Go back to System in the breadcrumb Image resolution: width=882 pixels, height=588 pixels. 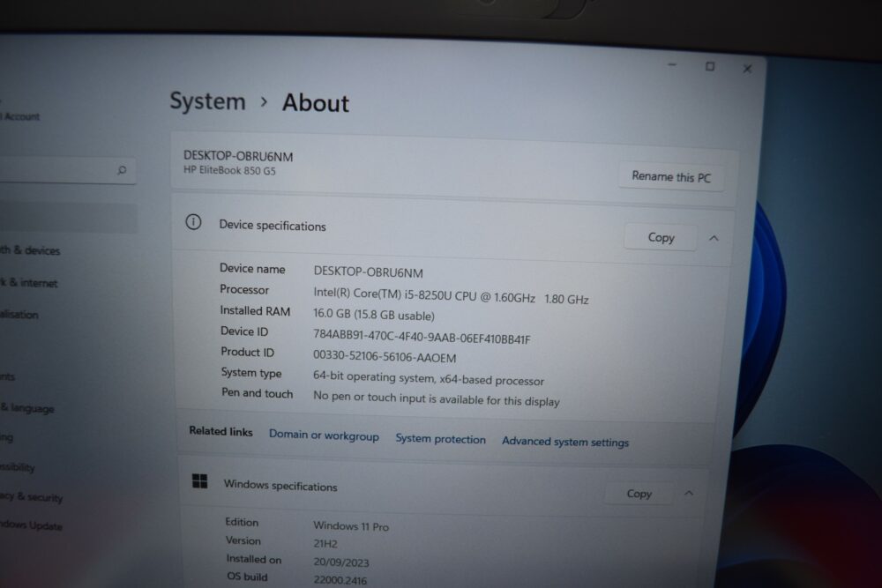click(207, 101)
